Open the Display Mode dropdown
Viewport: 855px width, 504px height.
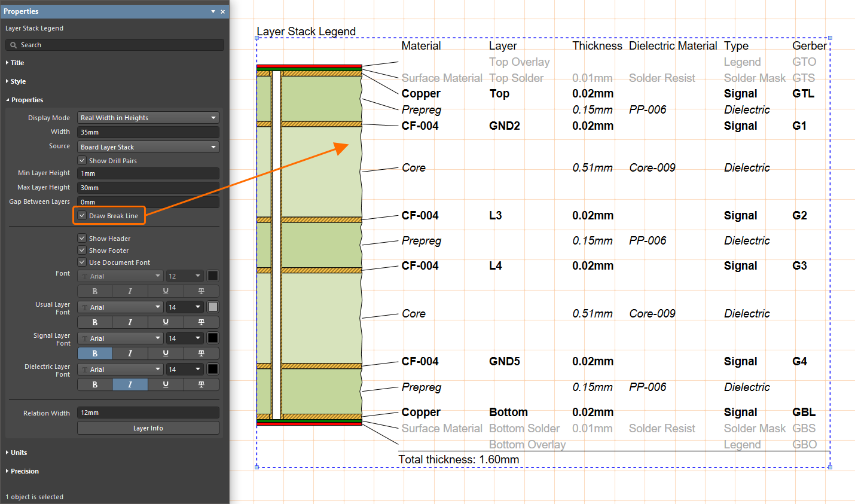click(x=148, y=118)
